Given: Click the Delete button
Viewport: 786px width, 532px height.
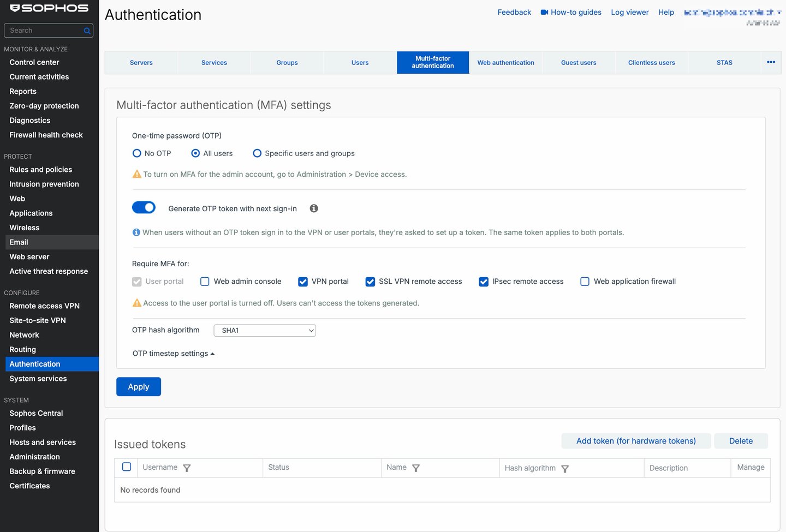Looking at the screenshot, I should coord(741,441).
